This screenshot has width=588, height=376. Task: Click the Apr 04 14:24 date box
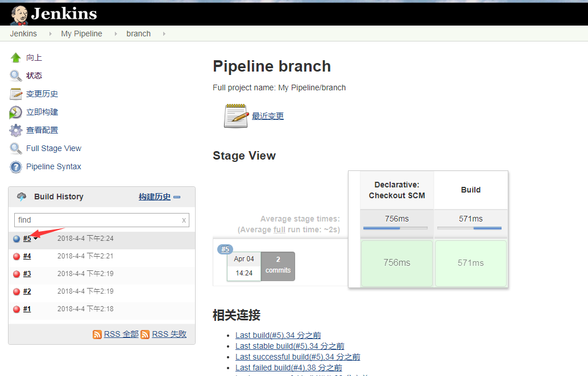(244, 266)
